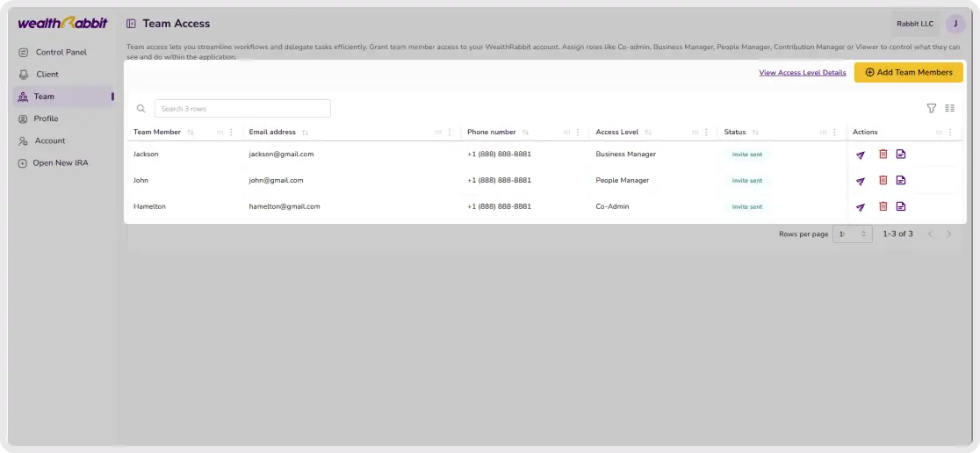Screen dimensions: 980x453
Task: Open Phone number column options menu
Action: coord(578,133)
